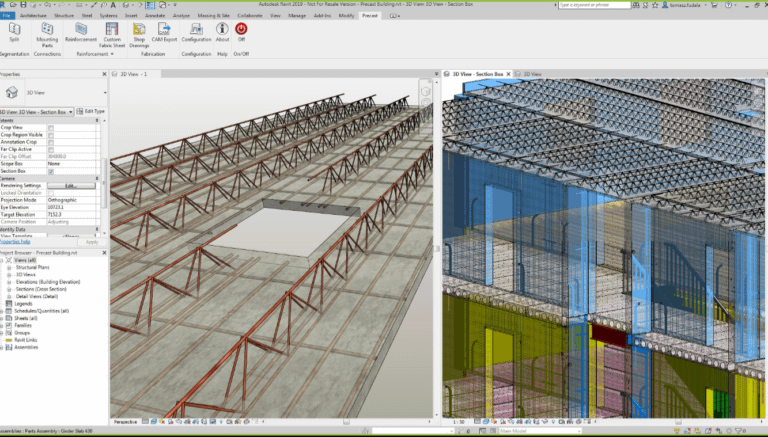Click the Reinforcement ribbon icon
Image resolution: width=768 pixels, height=437 pixels.
click(81, 32)
